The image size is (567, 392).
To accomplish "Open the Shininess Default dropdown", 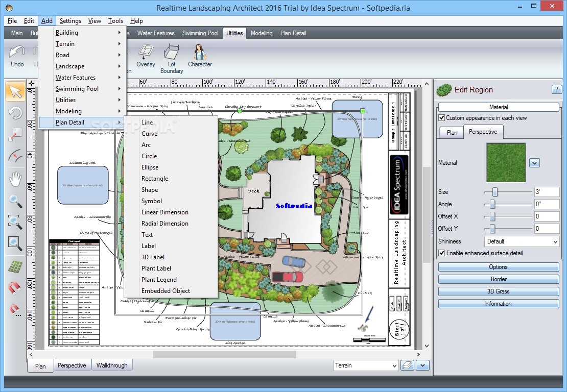I will point(522,241).
